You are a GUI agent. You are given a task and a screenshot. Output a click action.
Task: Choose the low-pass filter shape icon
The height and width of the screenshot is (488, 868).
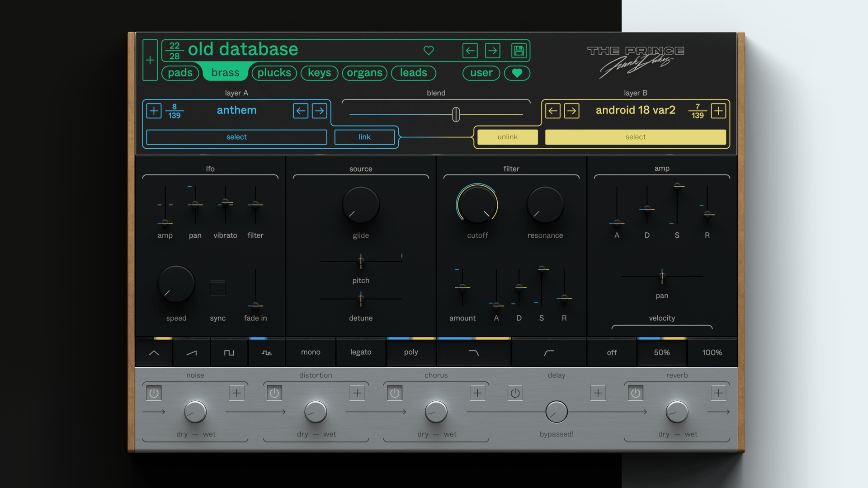473,352
